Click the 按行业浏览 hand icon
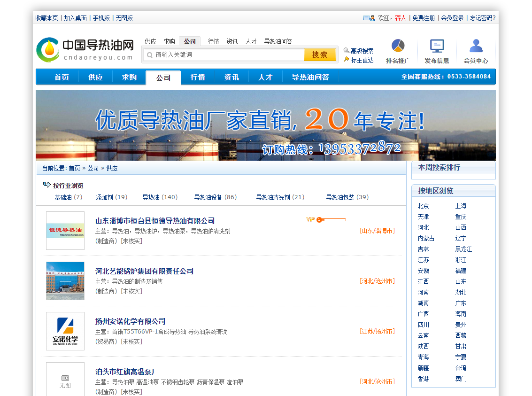 (x=47, y=185)
